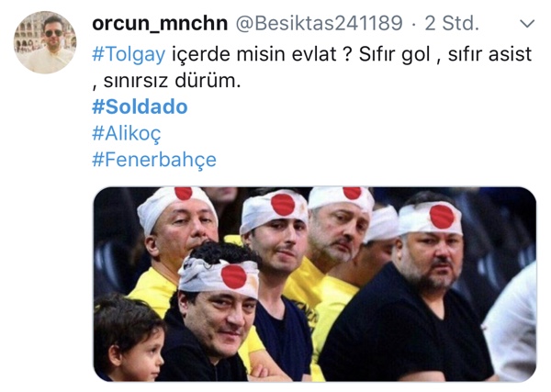
Task: Click the 'sıfır asist' phrase in the tweet
Action: (x=489, y=54)
